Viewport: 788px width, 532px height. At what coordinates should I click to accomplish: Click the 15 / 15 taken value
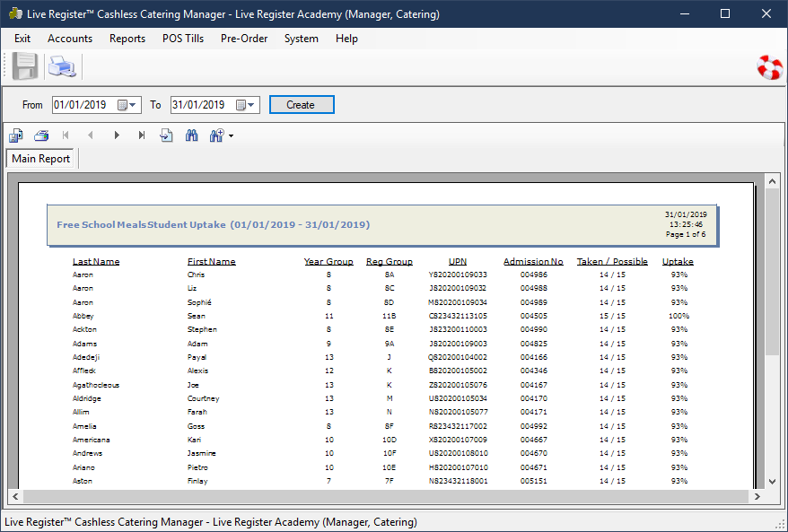[x=612, y=316]
